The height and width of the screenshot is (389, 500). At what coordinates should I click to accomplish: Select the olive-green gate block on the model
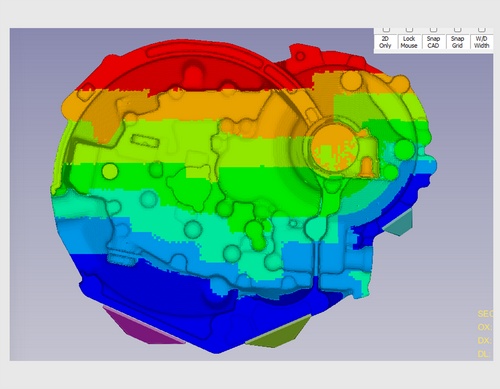click(x=280, y=333)
